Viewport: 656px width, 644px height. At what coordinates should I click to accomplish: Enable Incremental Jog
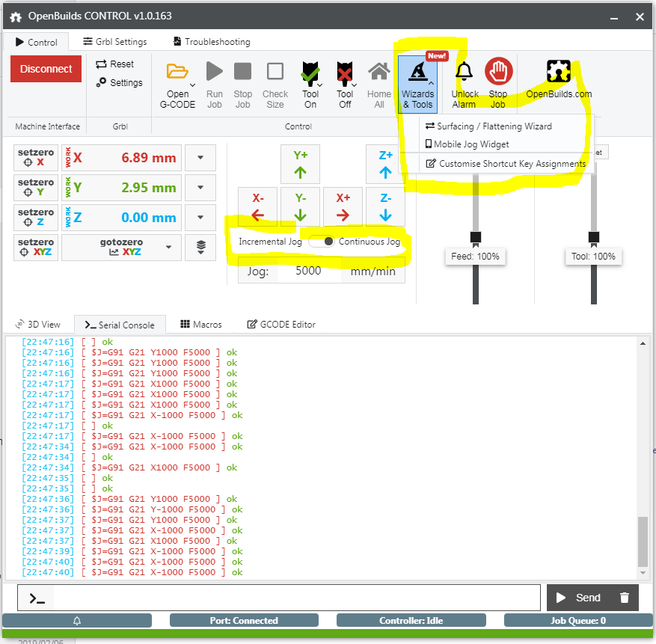pyautogui.click(x=269, y=241)
